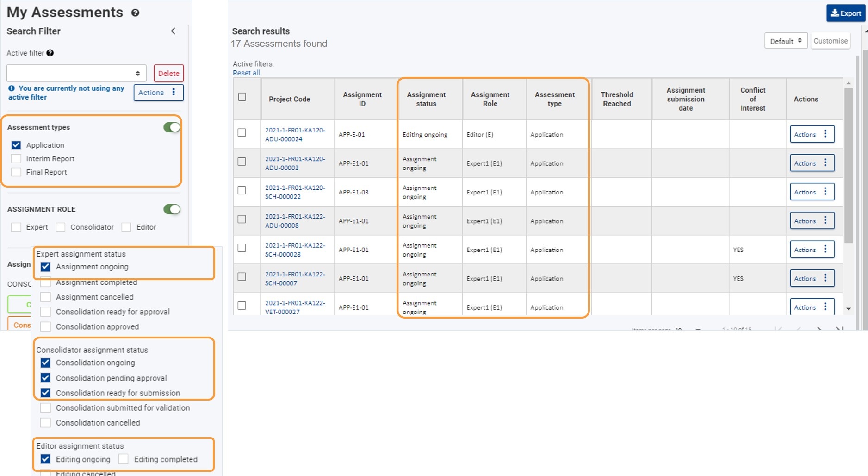Open three-dot menu for the VET-000027 row
The height and width of the screenshot is (476, 868).
point(825,307)
